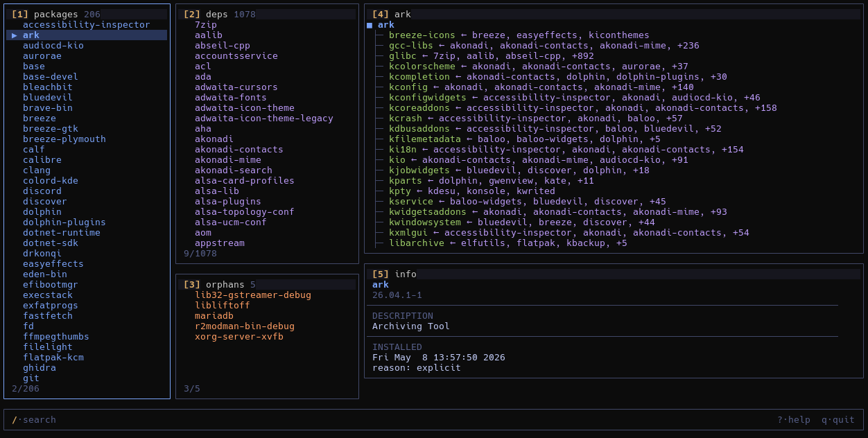Select glibc node in ark tree
This screenshot has height=438, width=868.
403,56
